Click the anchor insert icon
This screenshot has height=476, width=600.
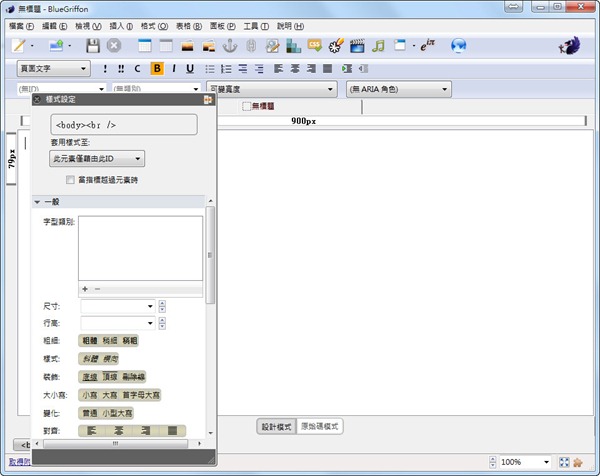click(231, 46)
